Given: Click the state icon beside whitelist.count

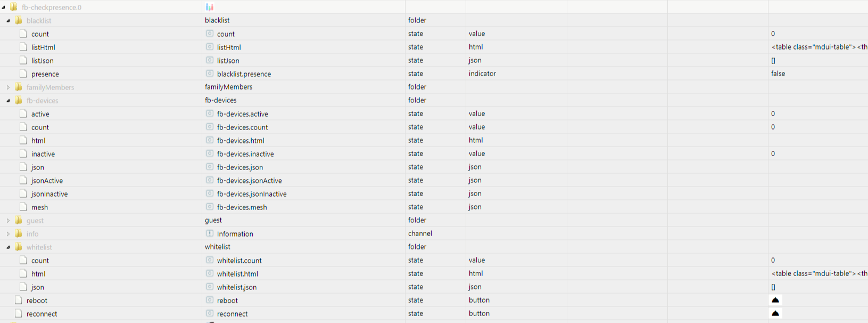Looking at the screenshot, I should click(x=210, y=260).
